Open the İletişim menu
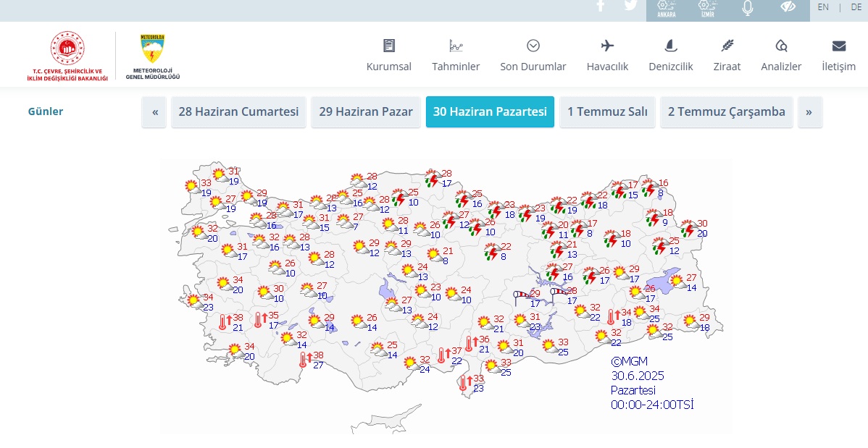 point(839,55)
